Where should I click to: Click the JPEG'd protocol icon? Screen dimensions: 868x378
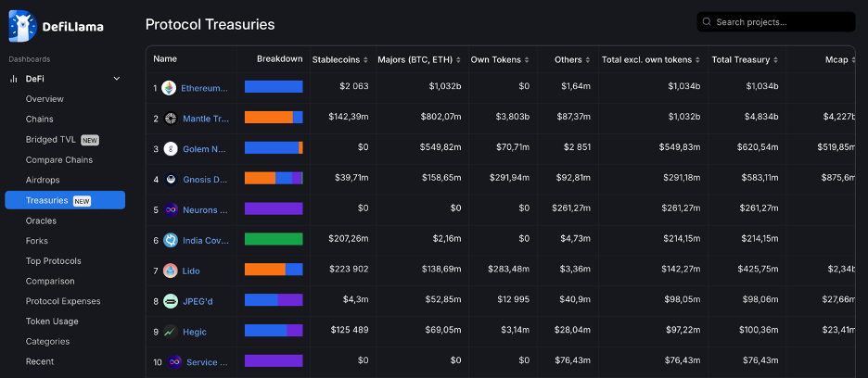[x=171, y=301]
